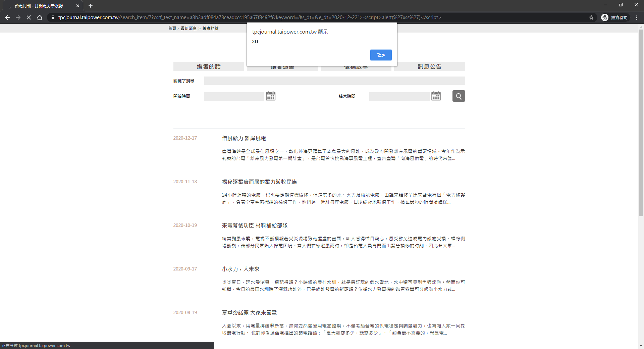Click the date 2020-10-19
This screenshot has height=349, width=644.
(x=185, y=225)
